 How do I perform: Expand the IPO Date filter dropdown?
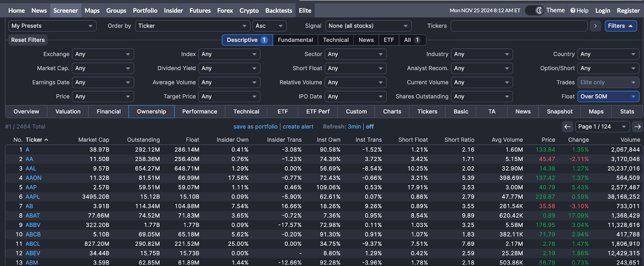pos(355,96)
